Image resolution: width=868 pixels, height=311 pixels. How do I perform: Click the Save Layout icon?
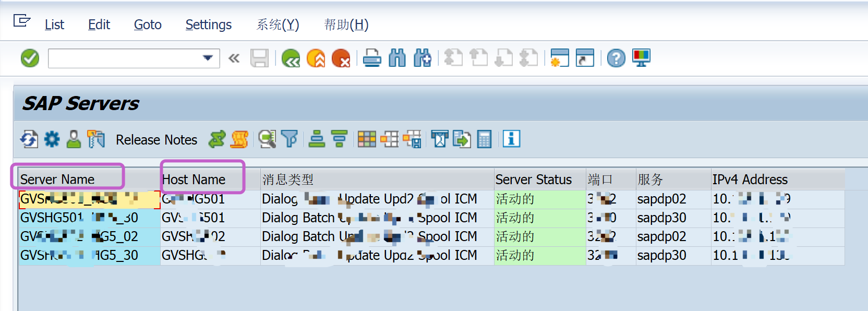412,139
